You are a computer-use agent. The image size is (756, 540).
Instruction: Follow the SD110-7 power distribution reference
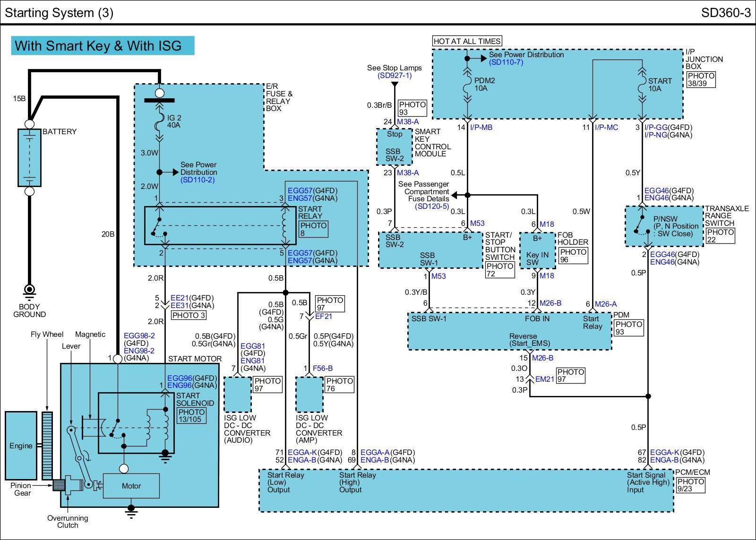(x=506, y=62)
